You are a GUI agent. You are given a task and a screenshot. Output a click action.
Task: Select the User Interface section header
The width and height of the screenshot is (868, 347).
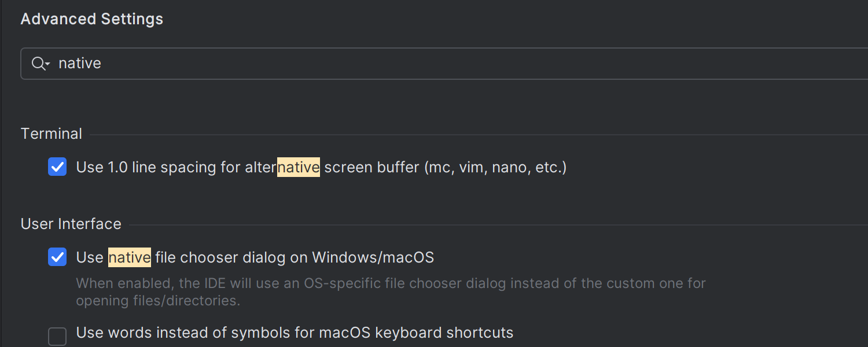(71, 224)
